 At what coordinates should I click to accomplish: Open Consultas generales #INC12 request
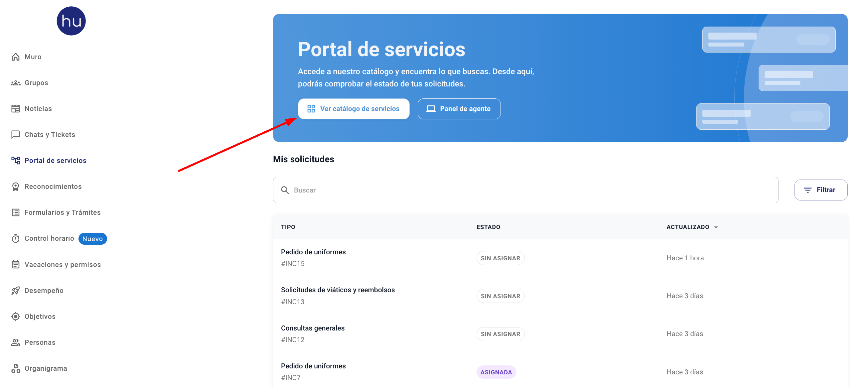click(x=312, y=333)
